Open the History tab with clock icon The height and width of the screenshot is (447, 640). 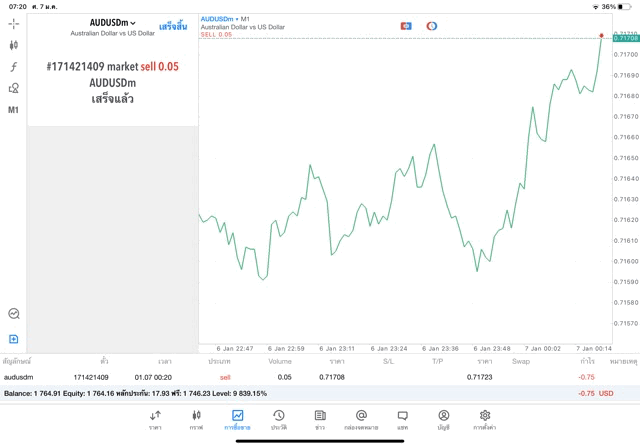(x=279, y=420)
